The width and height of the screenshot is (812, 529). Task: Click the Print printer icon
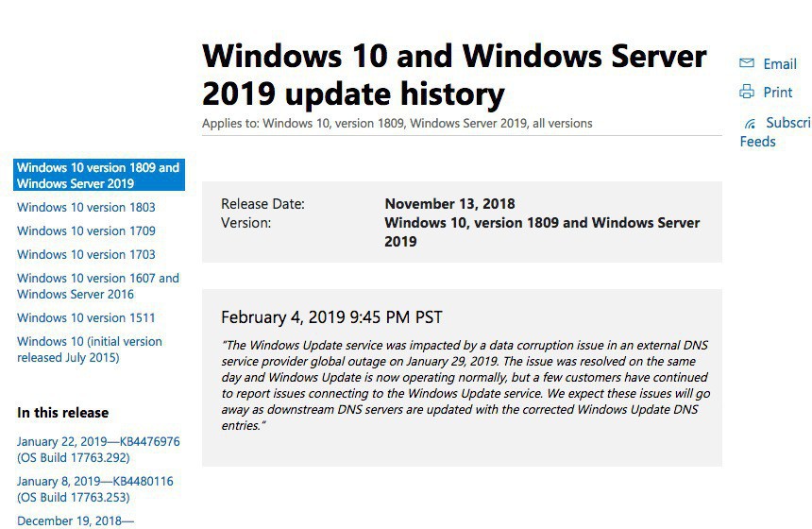tap(747, 92)
